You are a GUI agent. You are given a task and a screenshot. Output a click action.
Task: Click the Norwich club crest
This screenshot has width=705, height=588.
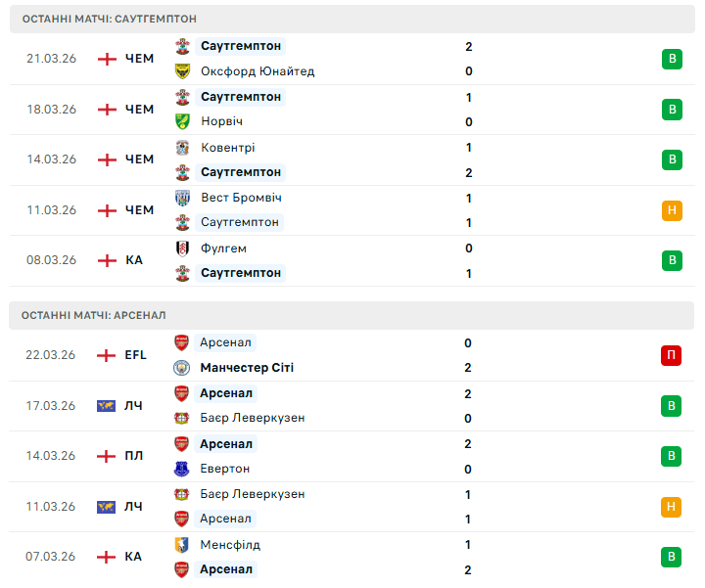point(182,121)
